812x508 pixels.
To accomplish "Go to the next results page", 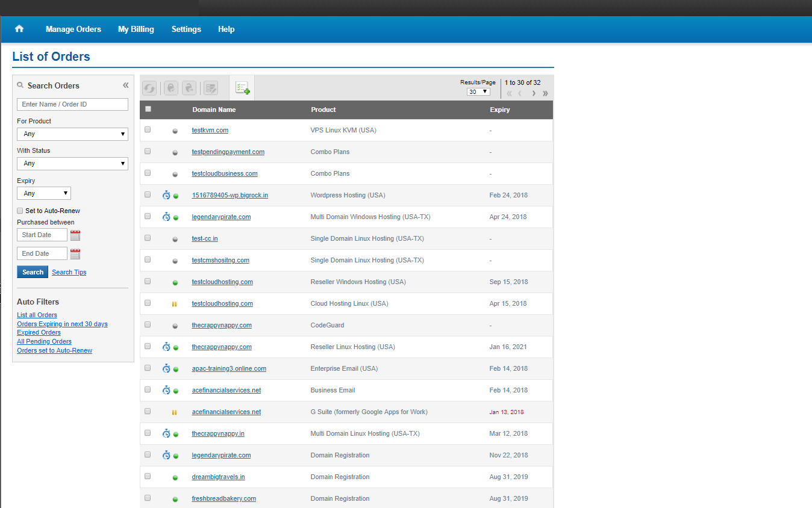I will (x=534, y=93).
